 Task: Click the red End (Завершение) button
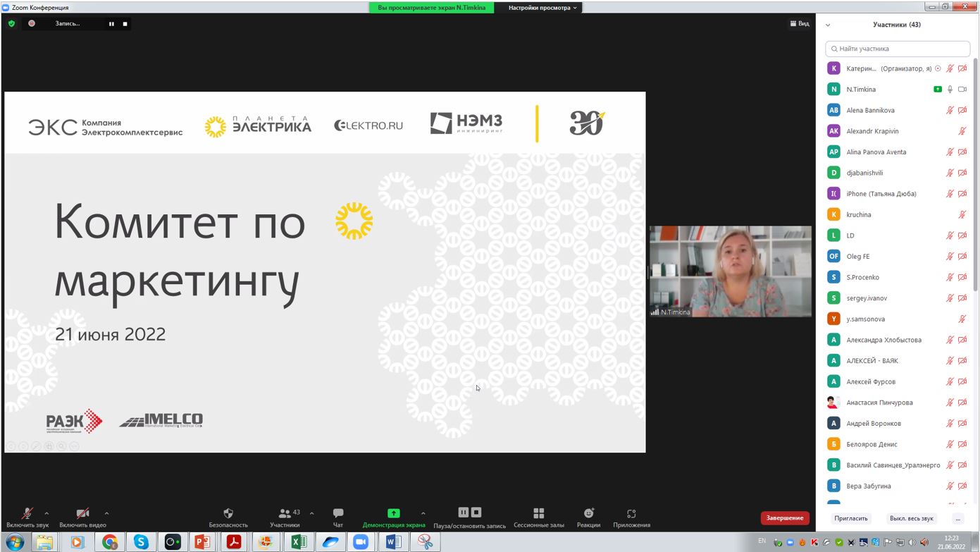(x=784, y=518)
